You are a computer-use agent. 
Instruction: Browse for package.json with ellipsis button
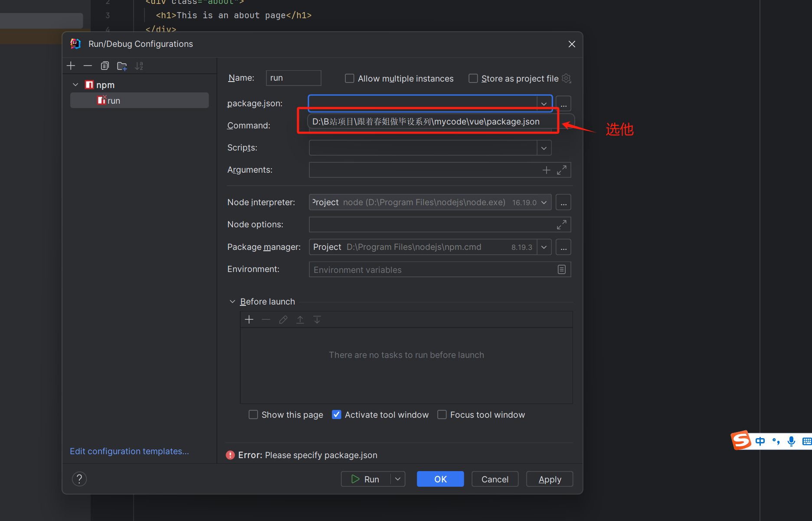pyautogui.click(x=563, y=104)
